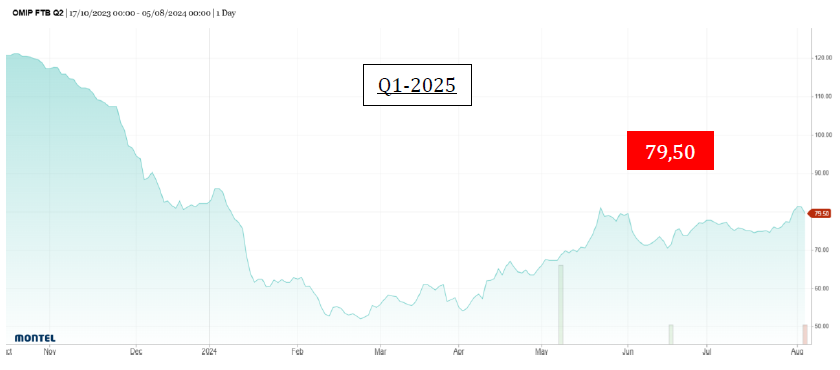The height and width of the screenshot is (370, 840).
Task: Click the OMIP FTB Q2 chart title
Action: point(38,13)
